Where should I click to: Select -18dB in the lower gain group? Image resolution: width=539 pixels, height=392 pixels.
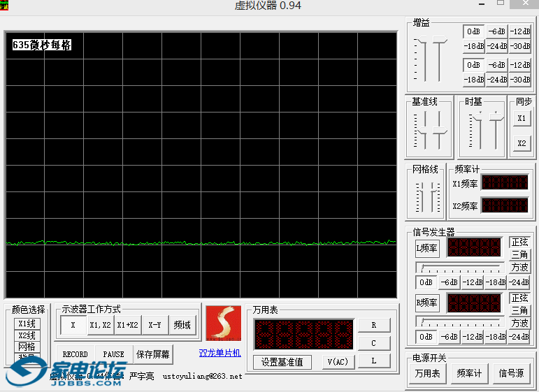(474, 80)
